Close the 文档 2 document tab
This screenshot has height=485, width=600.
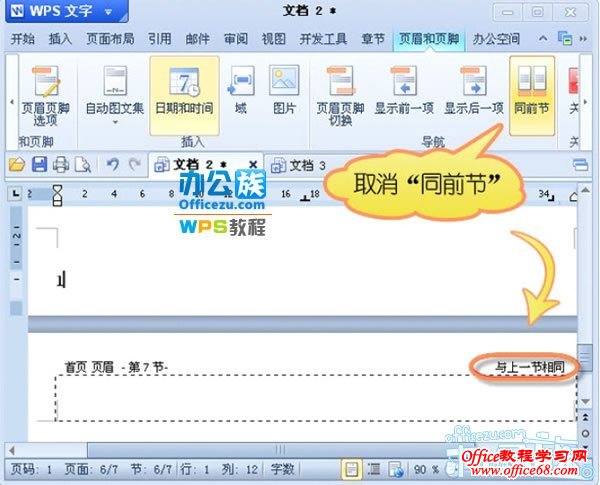point(253,165)
